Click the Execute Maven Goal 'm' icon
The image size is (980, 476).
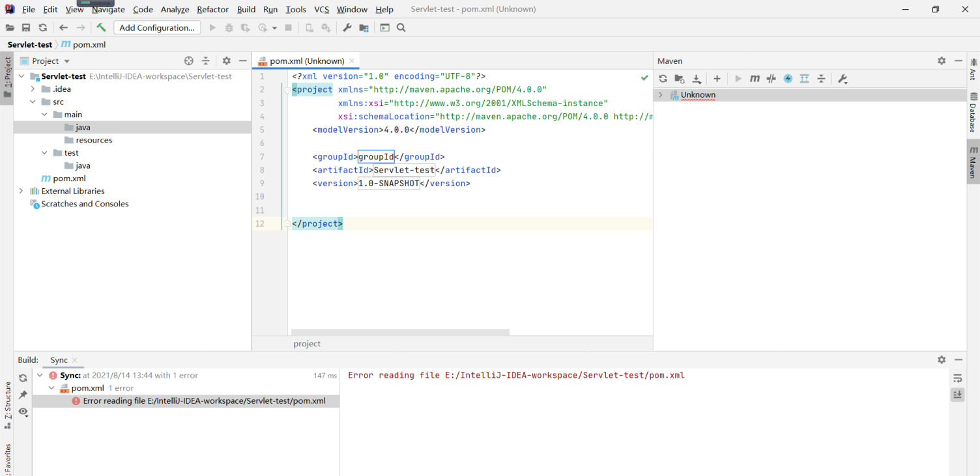click(755, 79)
